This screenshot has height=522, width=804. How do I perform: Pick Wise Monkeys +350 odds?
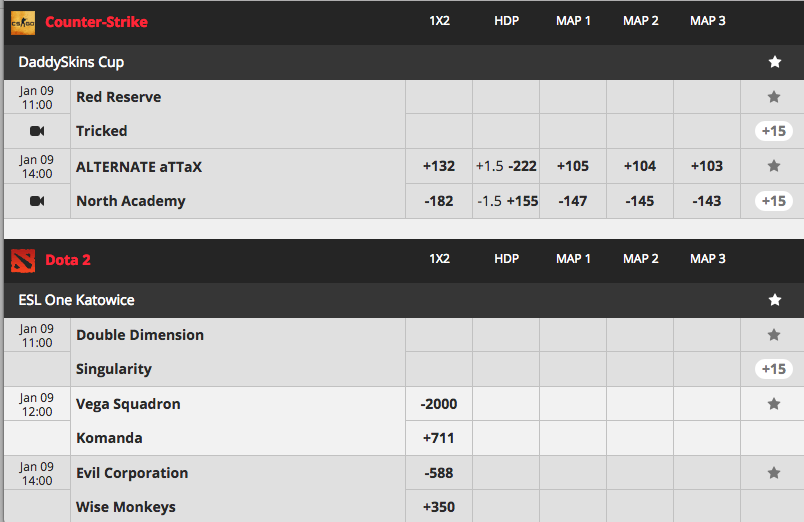coord(439,507)
